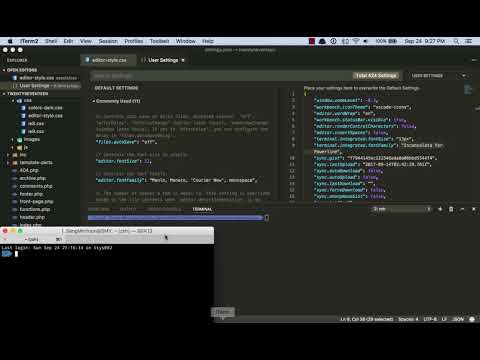Click the feedback smiley in status bar
This screenshot has height=360, width=480.
(x=472, y=319)
